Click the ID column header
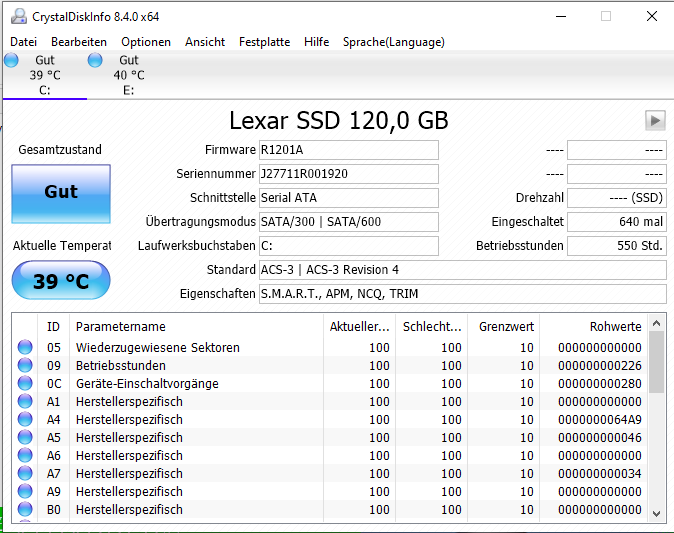 pyautogui.click(x=53, y=327)
